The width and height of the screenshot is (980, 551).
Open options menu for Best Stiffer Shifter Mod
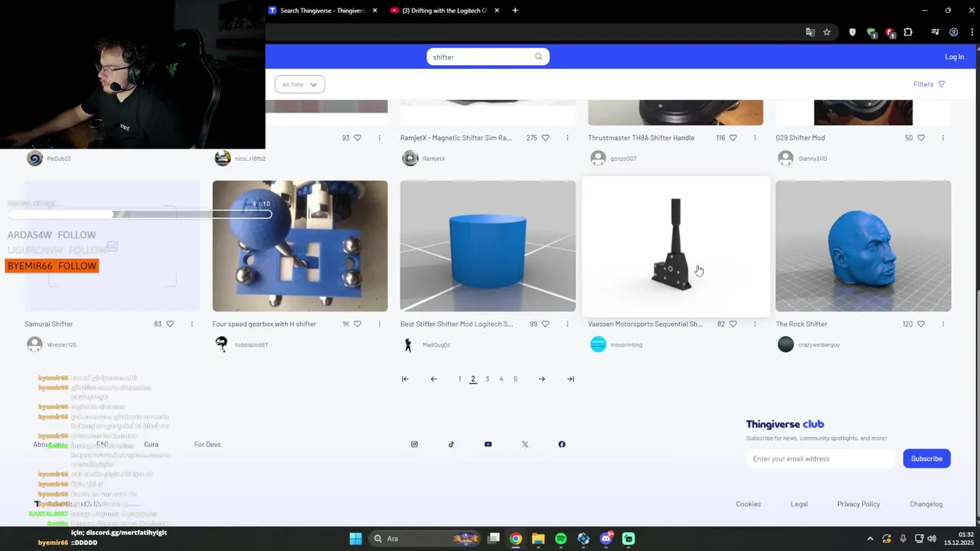point(567,324)
